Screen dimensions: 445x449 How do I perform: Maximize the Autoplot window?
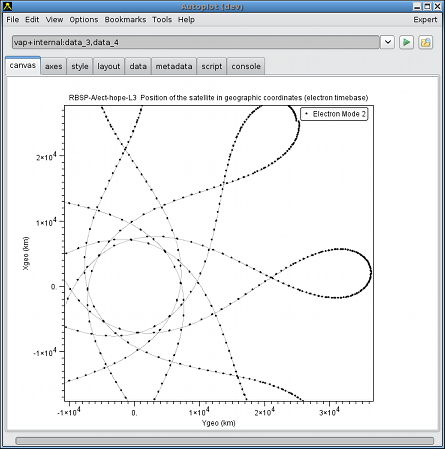click(427, 6)
